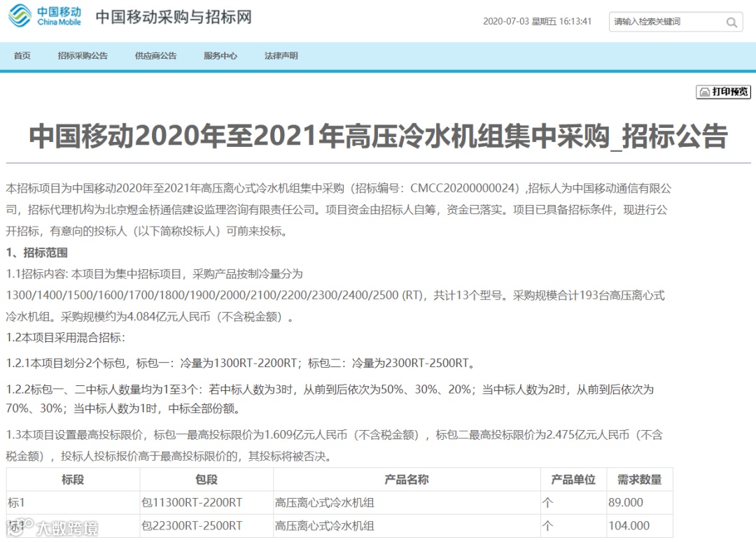Viewport: 756px width, 542px height.
Task: Click the model list line starting 1300/1400/1500
Action: (x=335, y=295)
